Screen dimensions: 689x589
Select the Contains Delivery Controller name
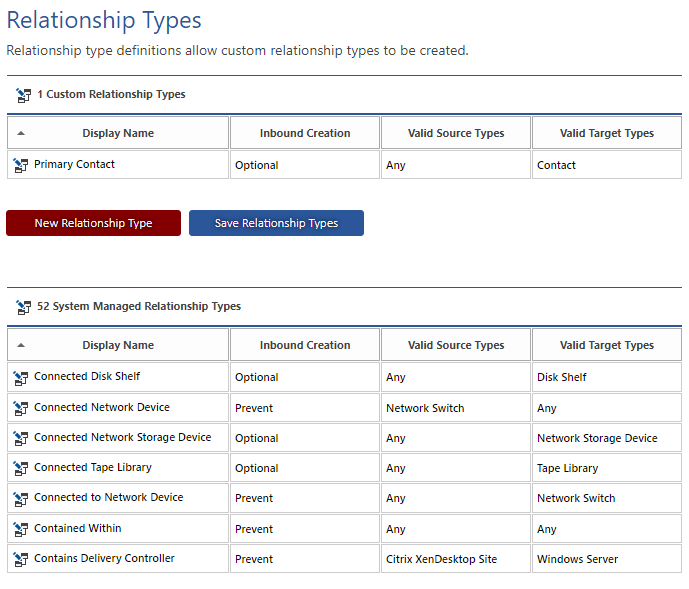click(x=104, y=558)
